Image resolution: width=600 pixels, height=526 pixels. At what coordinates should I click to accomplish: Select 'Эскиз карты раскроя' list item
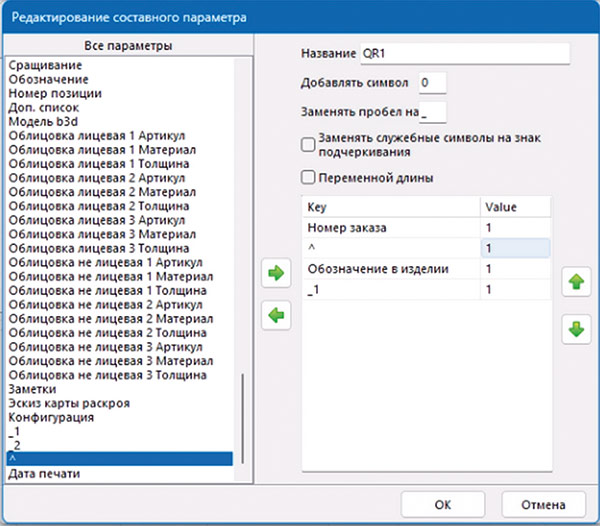[x=66, y=402]
